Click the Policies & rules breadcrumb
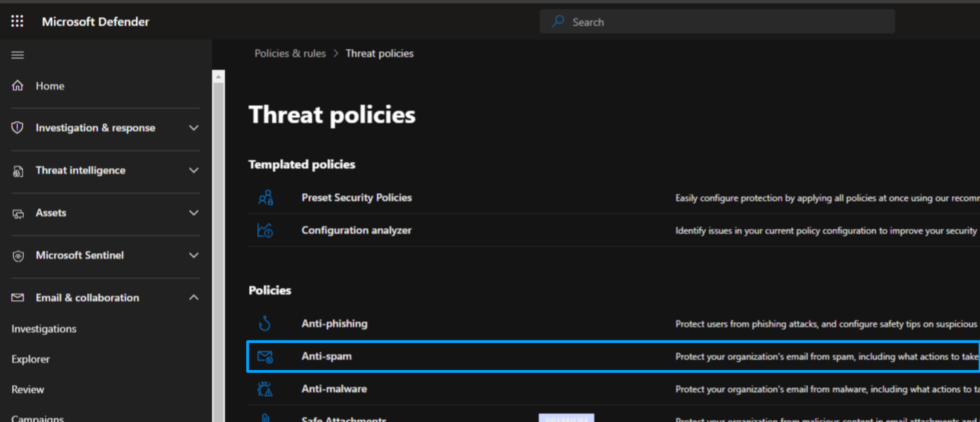 coord(290,53)
